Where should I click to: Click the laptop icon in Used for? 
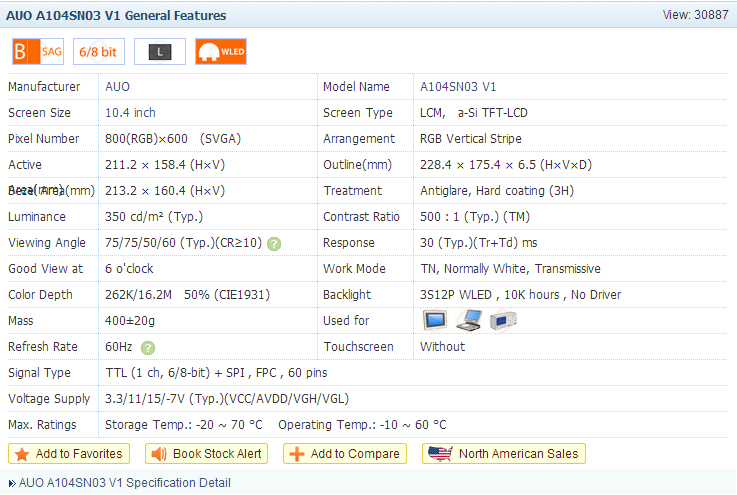coord(469,321)
